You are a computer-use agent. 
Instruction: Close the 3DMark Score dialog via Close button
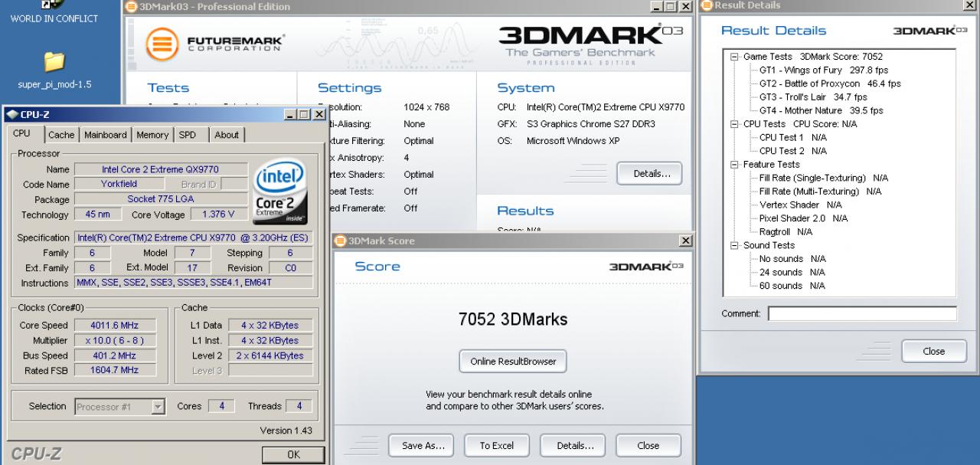point(648,445)
